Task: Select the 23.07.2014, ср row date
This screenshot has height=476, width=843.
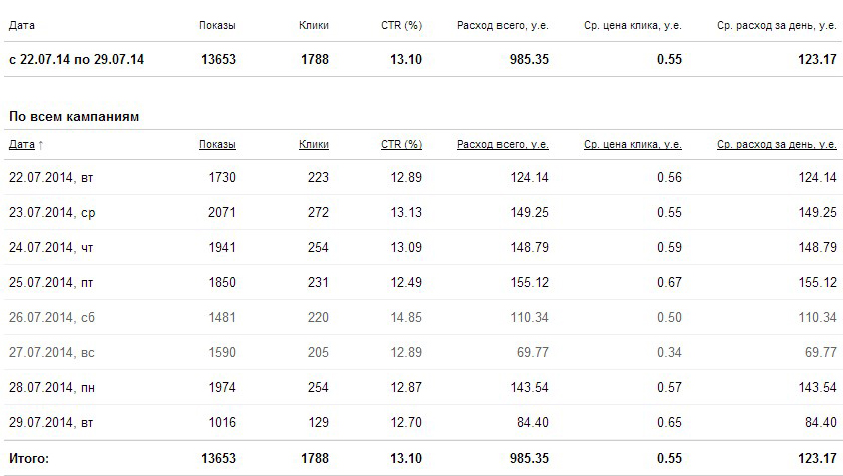Action: point(52,212)
